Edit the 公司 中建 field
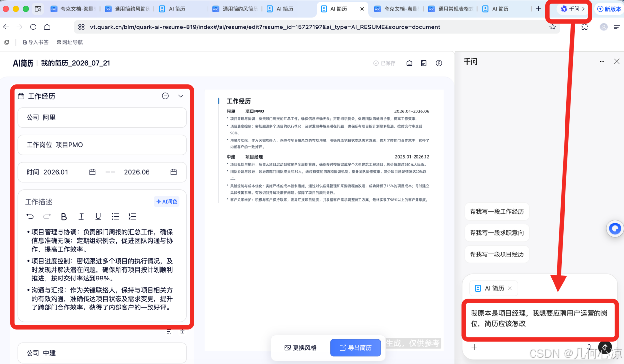The height and width of the screenshot is (364, 624). [x=102, y=353]
